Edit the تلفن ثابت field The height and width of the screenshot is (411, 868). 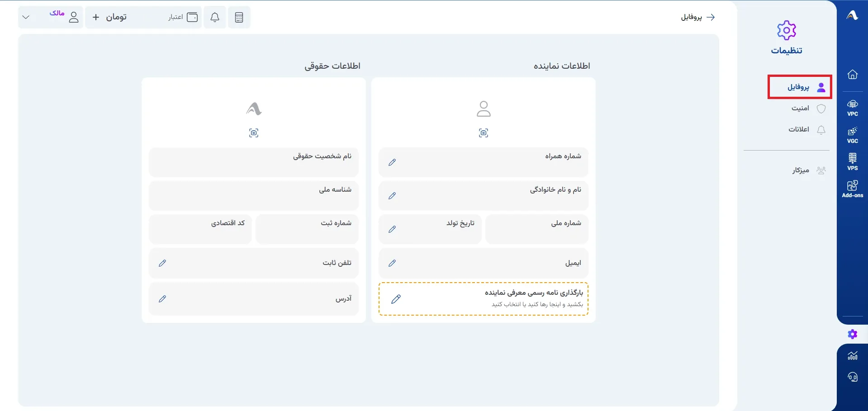coord(162,263)
